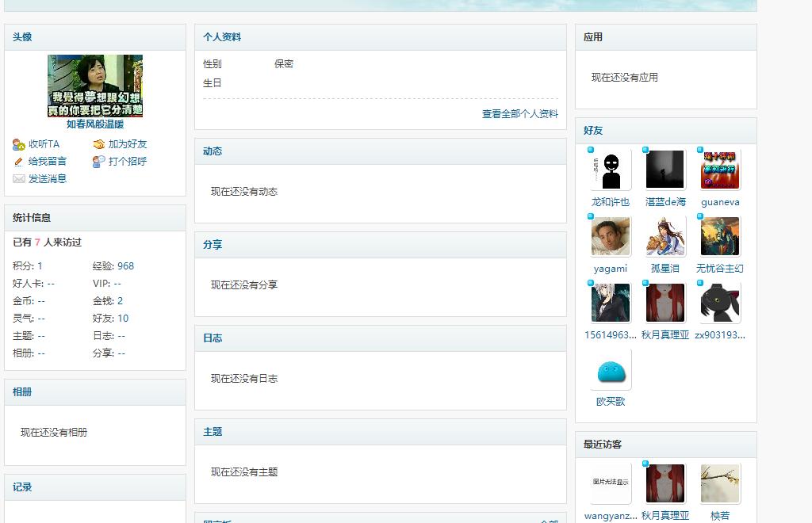812x523 pixels.
Task: Click friend name 龙和许也
Action: [611, 202]
